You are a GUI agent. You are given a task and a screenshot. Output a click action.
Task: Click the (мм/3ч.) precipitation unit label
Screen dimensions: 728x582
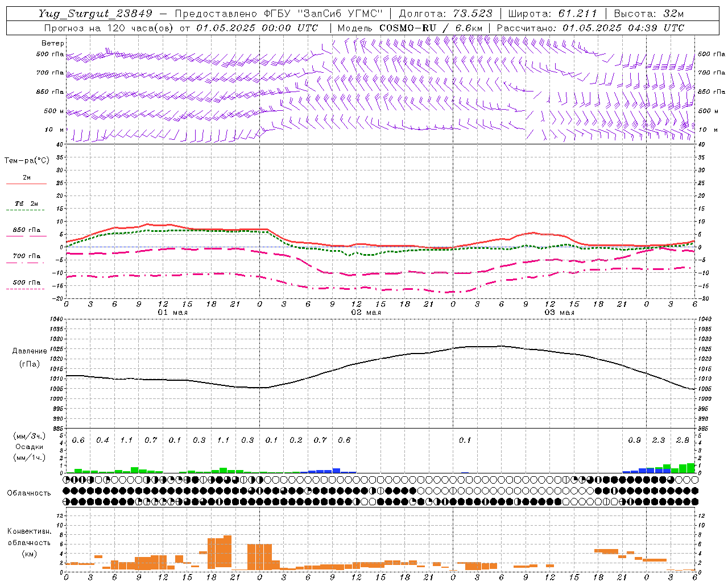30,436
